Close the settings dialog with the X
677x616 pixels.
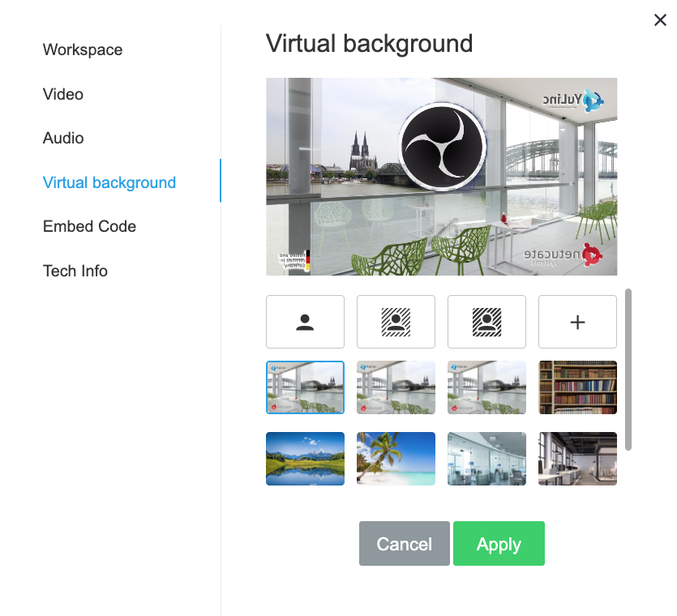[x=660, y=19]
